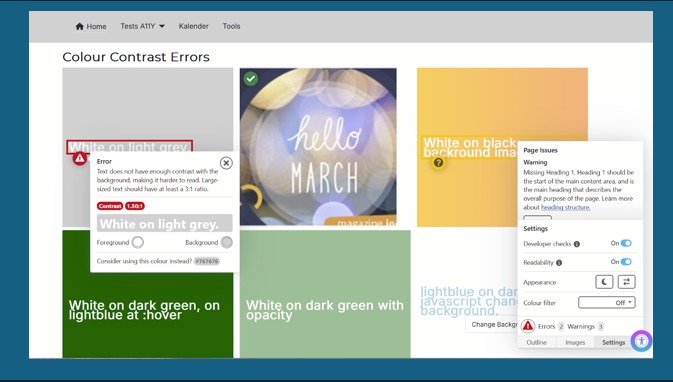Viewport: 673px width, 382px height.
Task: Click the Readability info icon
Action: pos(559,263)
